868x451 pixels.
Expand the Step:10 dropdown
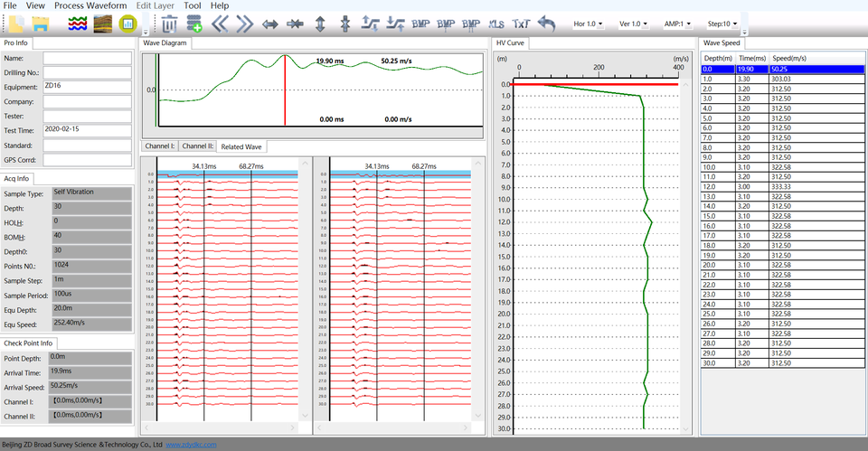tap(722, 23)
